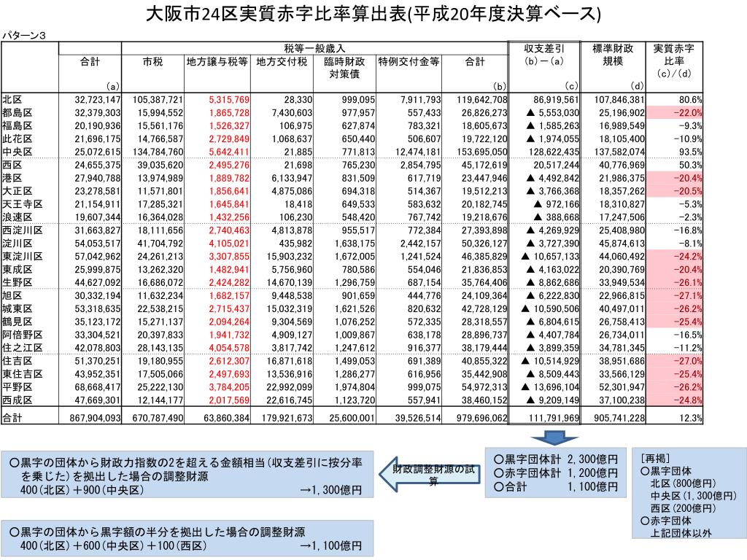Select the 城東区 row label
747x560 pixels.
[18, 308]
